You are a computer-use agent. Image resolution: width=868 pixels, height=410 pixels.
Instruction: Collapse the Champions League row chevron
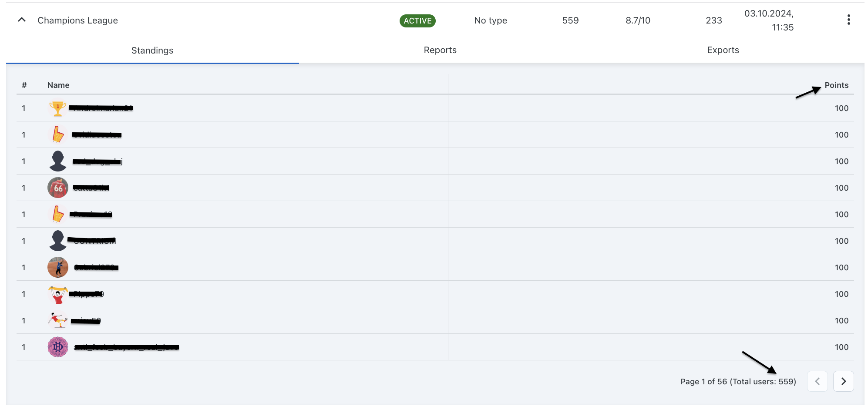coord(22,20)
